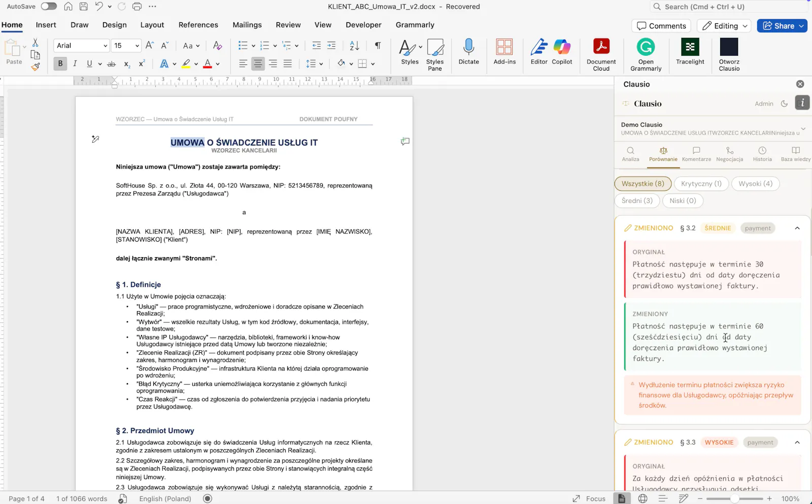Open the Otworz Clausio add-in

pyautogui.click(x=729, y=55)
